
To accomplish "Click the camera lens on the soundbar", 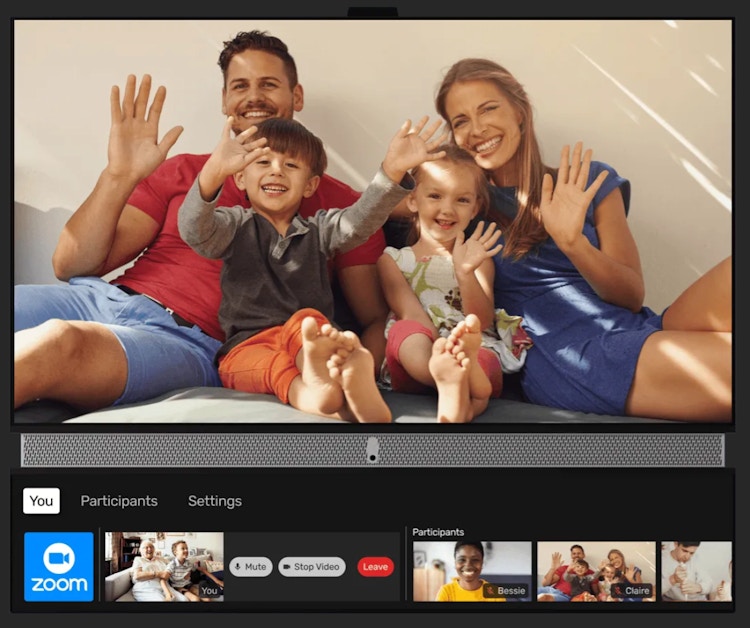I will click(373, 458).
